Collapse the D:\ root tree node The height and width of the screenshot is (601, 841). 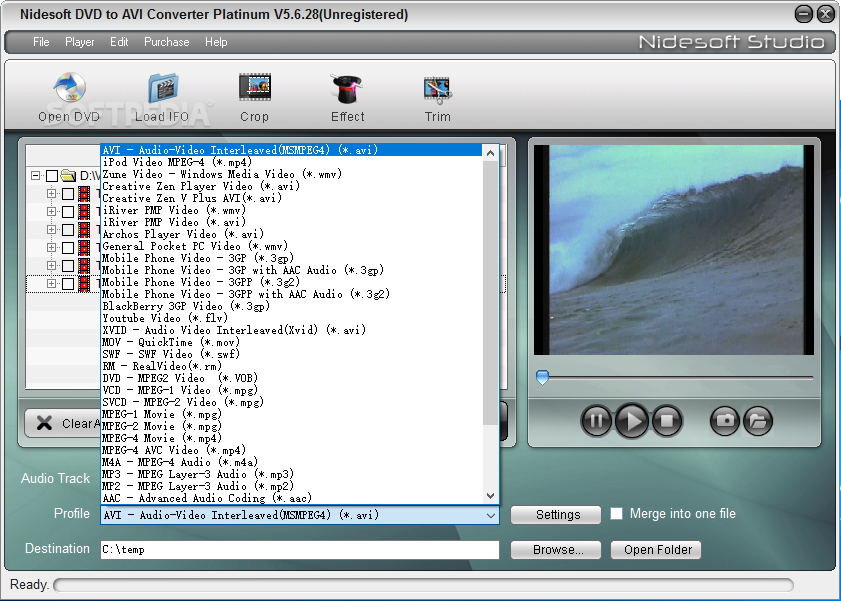[x=35, y=176]
